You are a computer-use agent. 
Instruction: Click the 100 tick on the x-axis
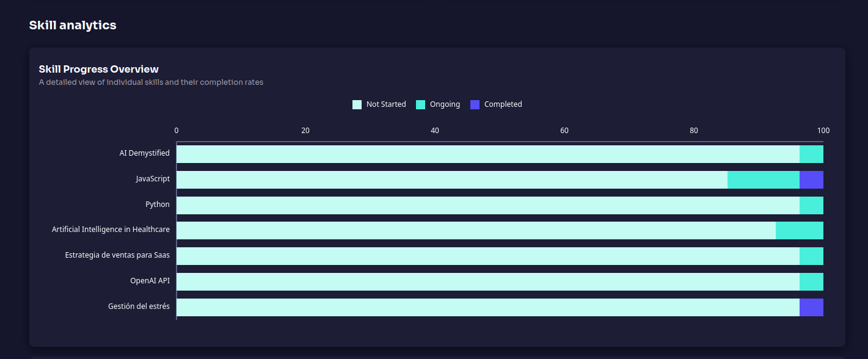[823, 130]
